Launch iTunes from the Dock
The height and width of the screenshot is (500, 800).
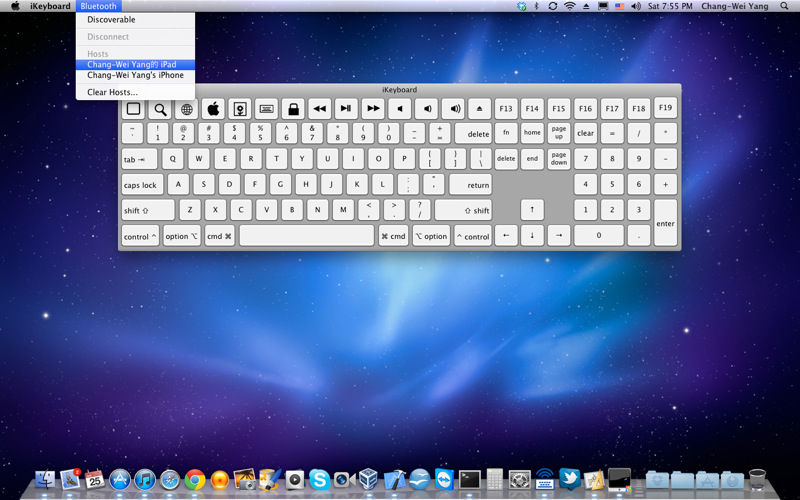coord(145,480)
